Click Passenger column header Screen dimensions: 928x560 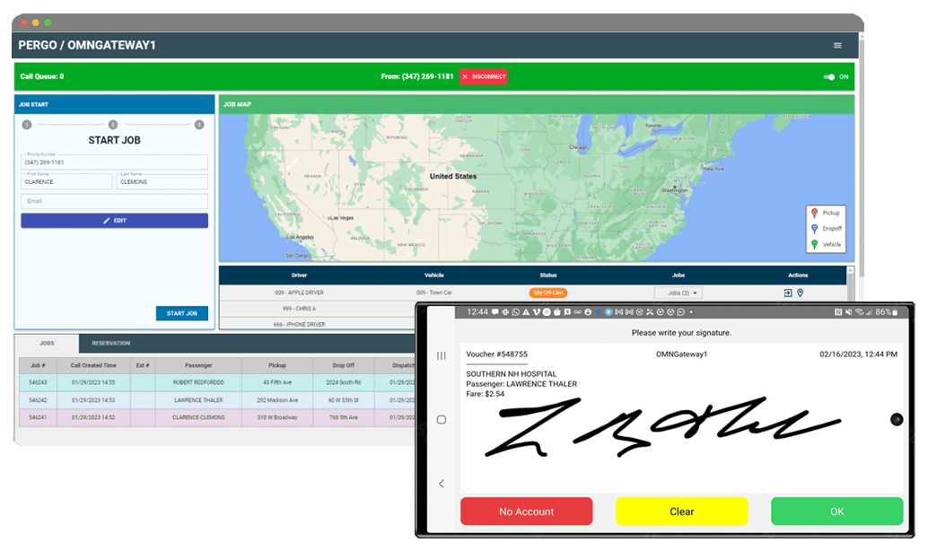(198, 365)
